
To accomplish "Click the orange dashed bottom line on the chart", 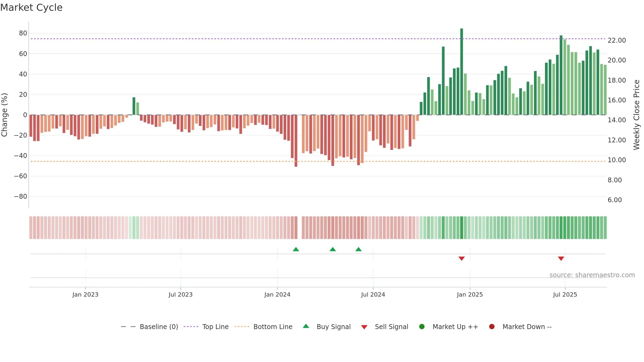I will [318, 161].
